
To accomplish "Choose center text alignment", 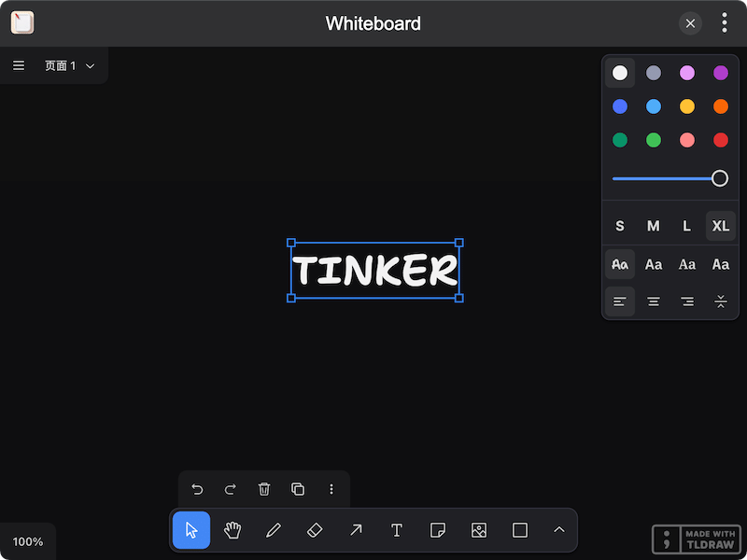I will [654, 301].
